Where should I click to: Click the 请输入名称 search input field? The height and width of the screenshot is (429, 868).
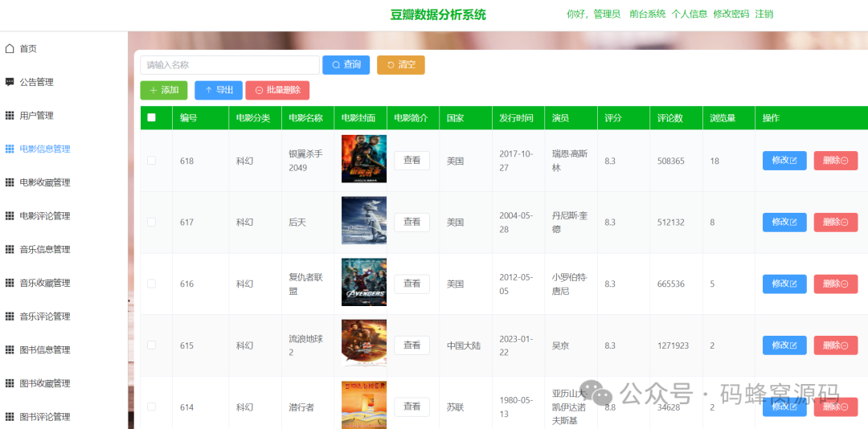[x=230, y=65]
